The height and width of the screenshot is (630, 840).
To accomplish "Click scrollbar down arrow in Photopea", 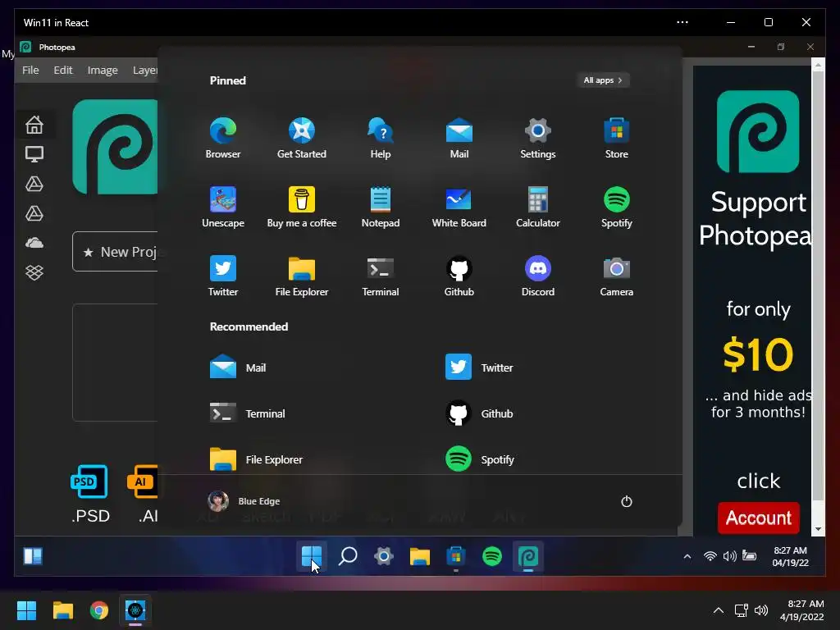I will tap(818, 529).
